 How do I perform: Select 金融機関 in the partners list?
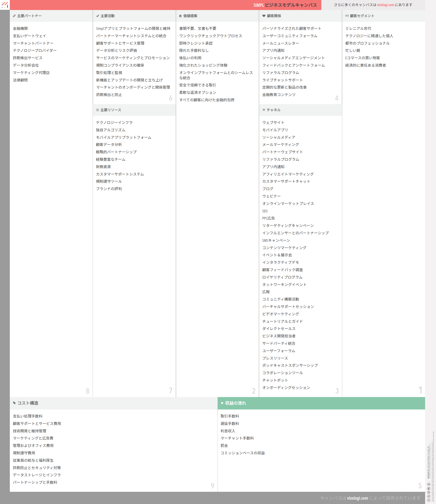(20, 29)
